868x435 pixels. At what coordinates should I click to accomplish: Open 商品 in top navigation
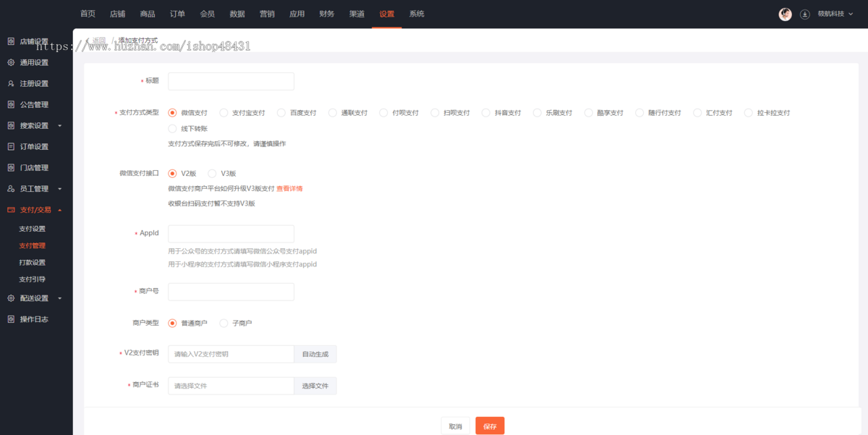(x=148, y=14)
